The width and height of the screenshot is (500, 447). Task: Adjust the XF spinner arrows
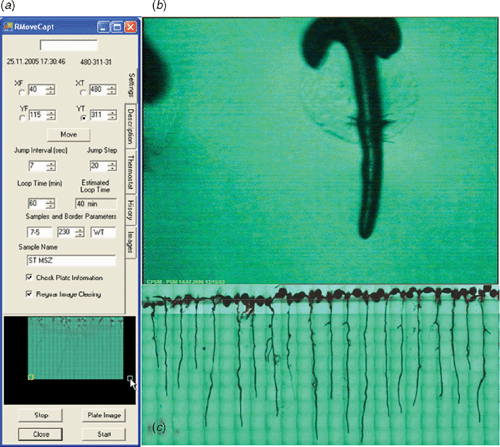pos(51,90)
